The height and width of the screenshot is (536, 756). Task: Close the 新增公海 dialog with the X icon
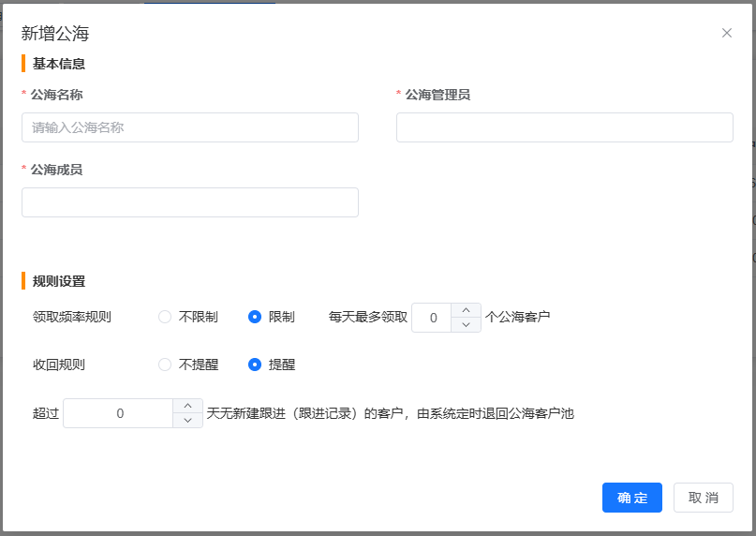point(727,33)
